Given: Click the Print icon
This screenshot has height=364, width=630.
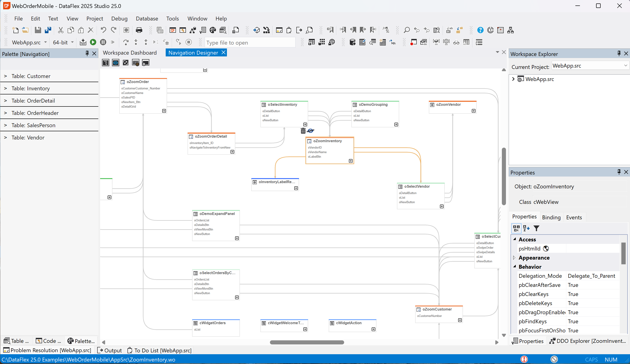Looking at the screenshot, I should 139,30.
